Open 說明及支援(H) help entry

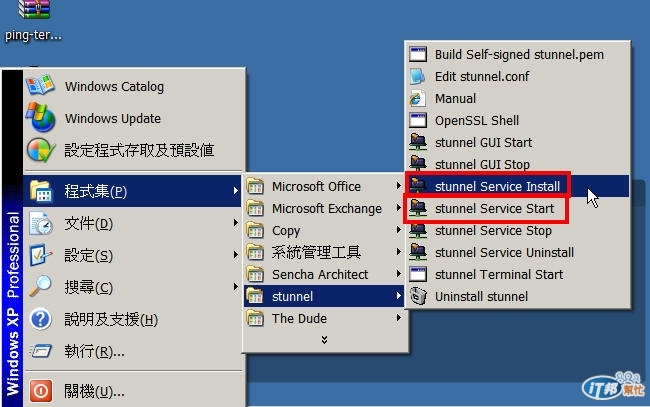click(x=133, y=319)
